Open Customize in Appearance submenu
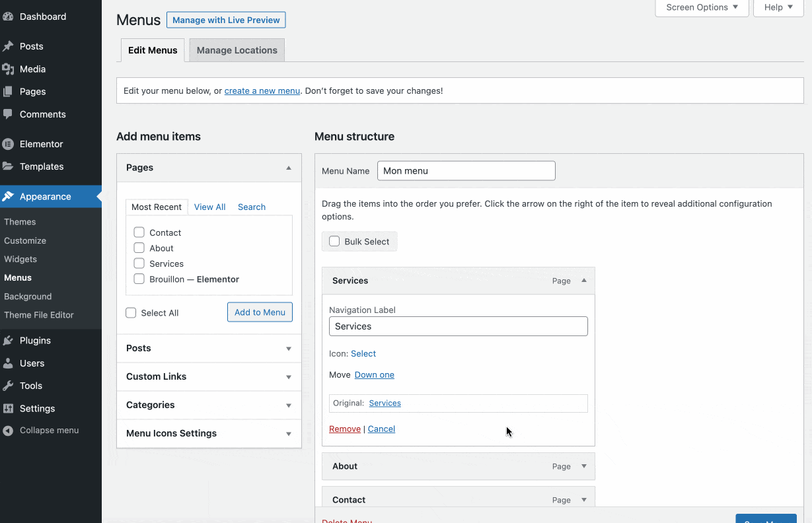Viewport: 812px width, 523px height. coord(25,240)
